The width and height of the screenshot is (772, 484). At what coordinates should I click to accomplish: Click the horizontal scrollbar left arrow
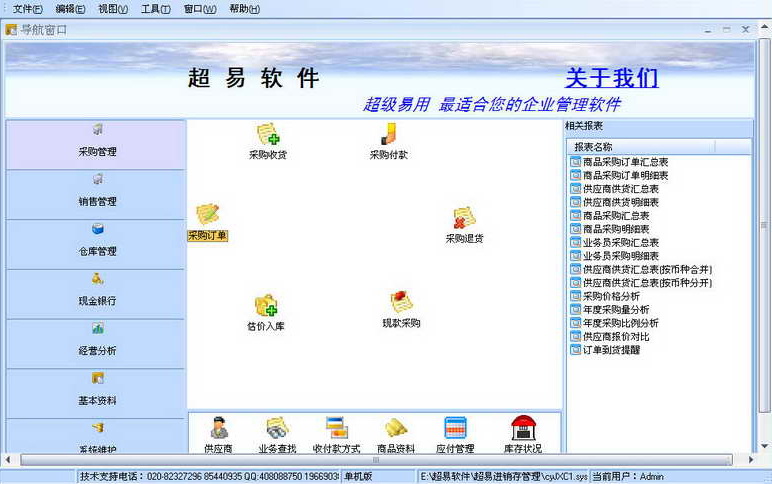[7, 460]
